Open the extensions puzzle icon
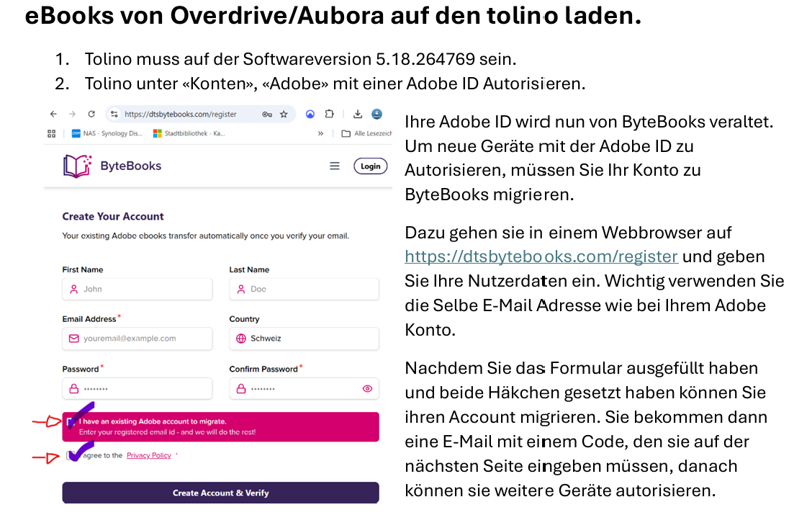 330,114
